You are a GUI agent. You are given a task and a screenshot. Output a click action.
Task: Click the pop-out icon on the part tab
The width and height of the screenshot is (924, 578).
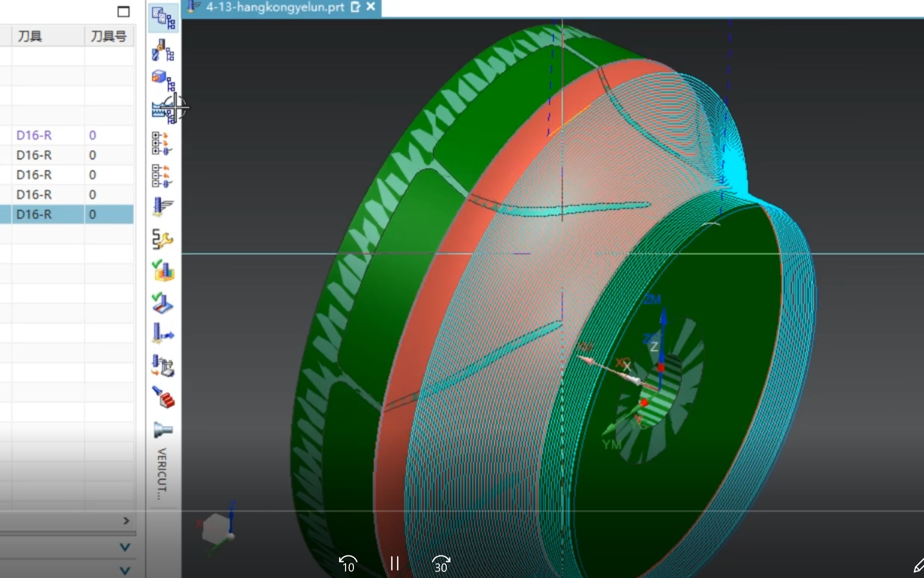coord(355,7)
